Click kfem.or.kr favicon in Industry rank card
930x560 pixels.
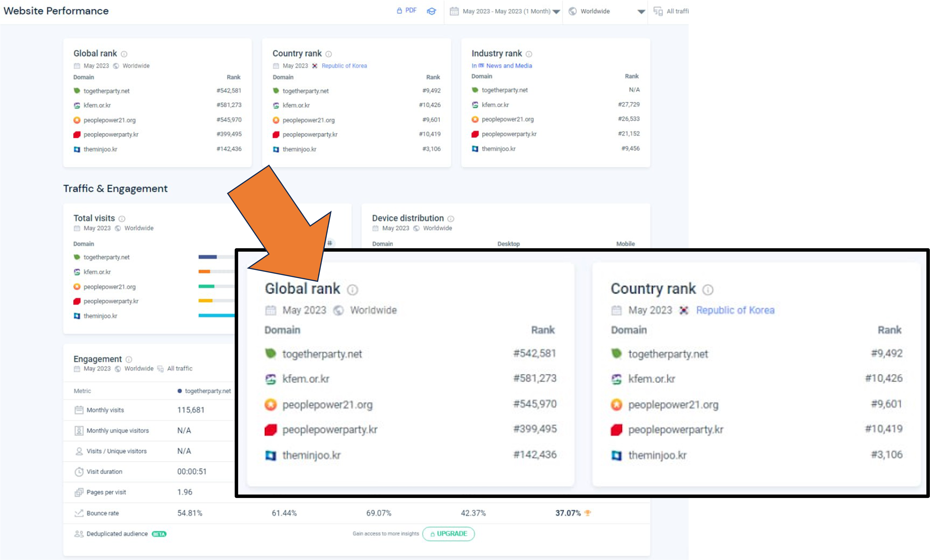(x=475, y=105)
